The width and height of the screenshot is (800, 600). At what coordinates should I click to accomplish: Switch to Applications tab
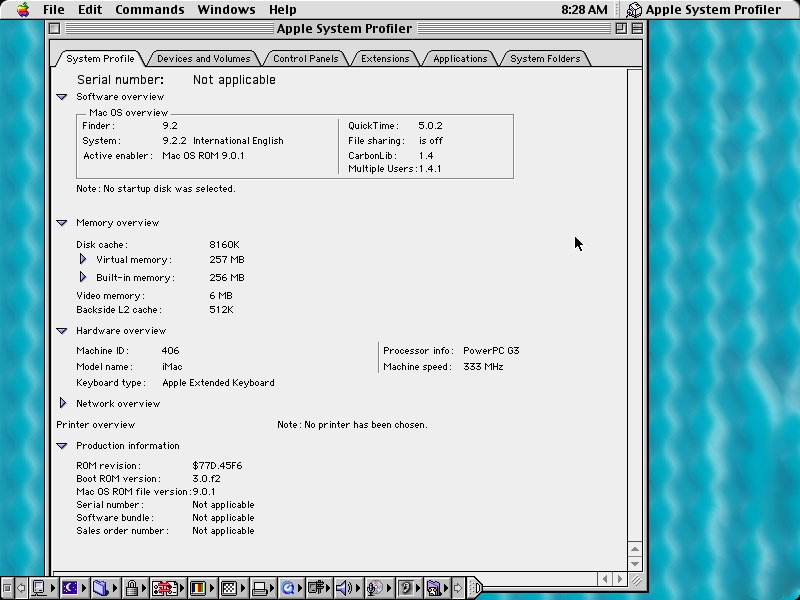pyautogui.click(x=460, y=59)
